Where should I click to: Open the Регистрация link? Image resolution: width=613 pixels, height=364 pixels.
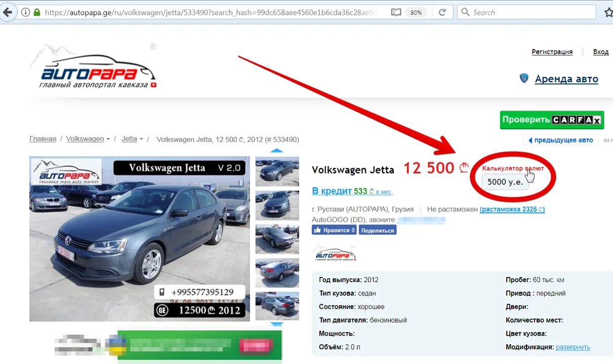(x=552, y=52)
